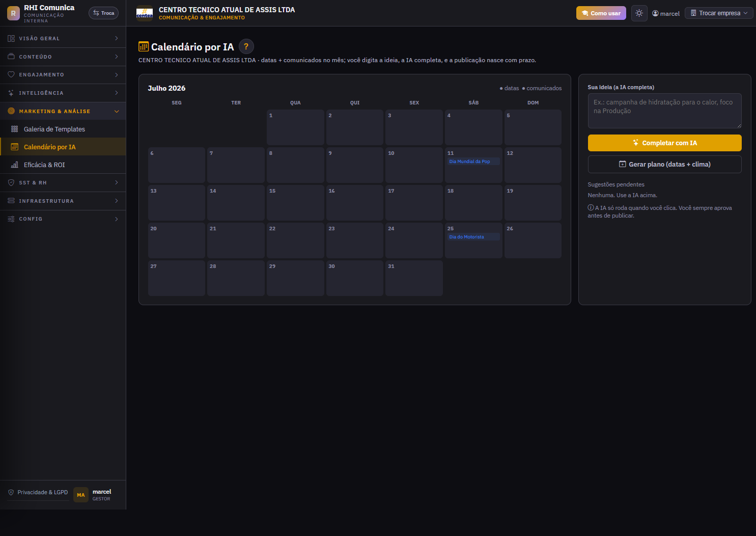Toggle light theme with sun icon

(639, 13)
